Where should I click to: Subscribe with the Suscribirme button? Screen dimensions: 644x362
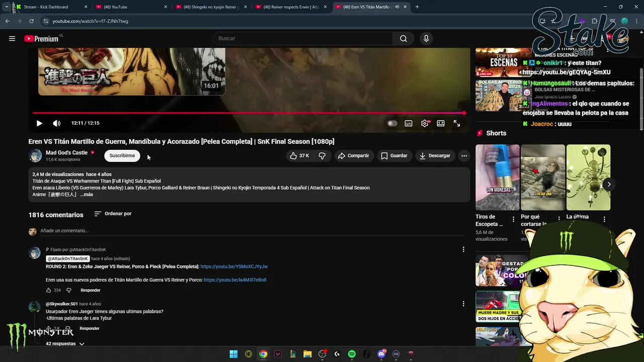point(122,156)
